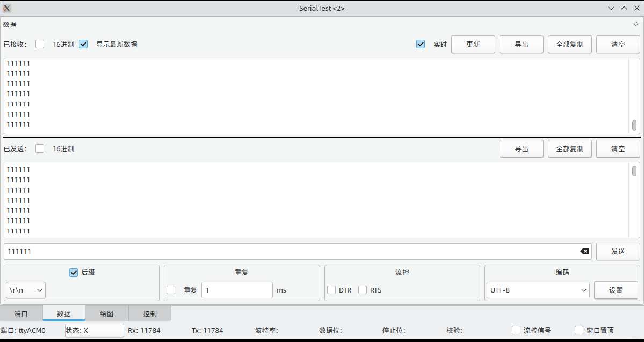This screenshot has width=644, height=342.
Task: Click the sent data scrollbar handle
Action: [634, 171]
